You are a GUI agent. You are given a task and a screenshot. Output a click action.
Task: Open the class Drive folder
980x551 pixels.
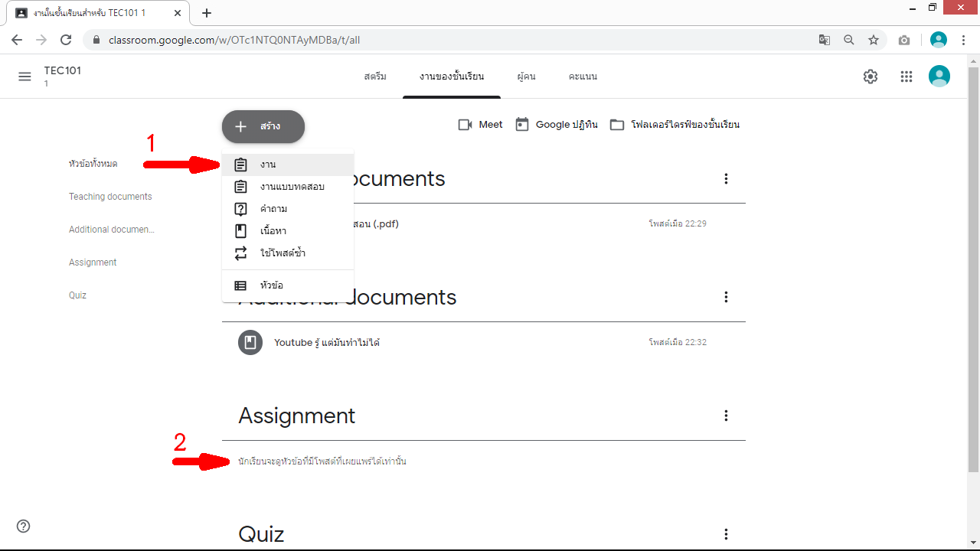point(675,125)
